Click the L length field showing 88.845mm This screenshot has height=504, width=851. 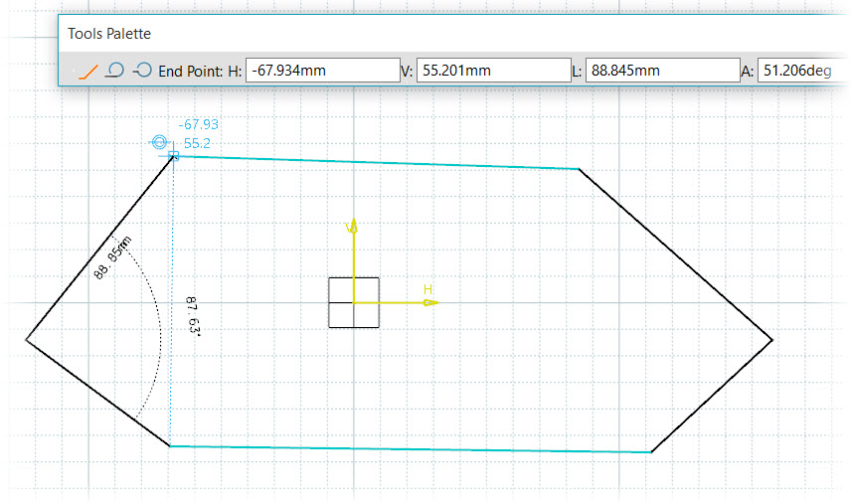[660, 71]
